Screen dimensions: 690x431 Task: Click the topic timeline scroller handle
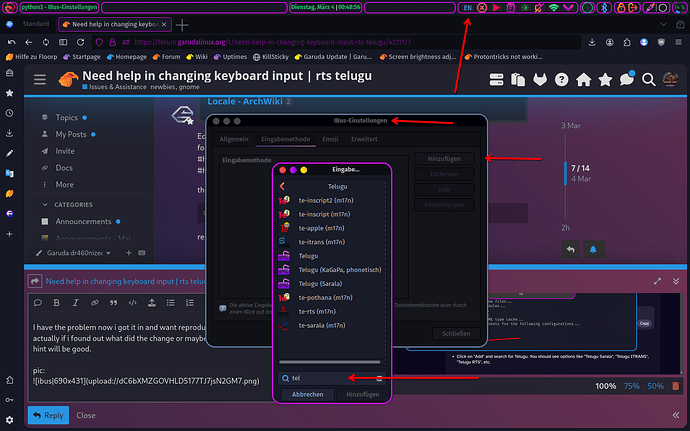coord(565,173)
